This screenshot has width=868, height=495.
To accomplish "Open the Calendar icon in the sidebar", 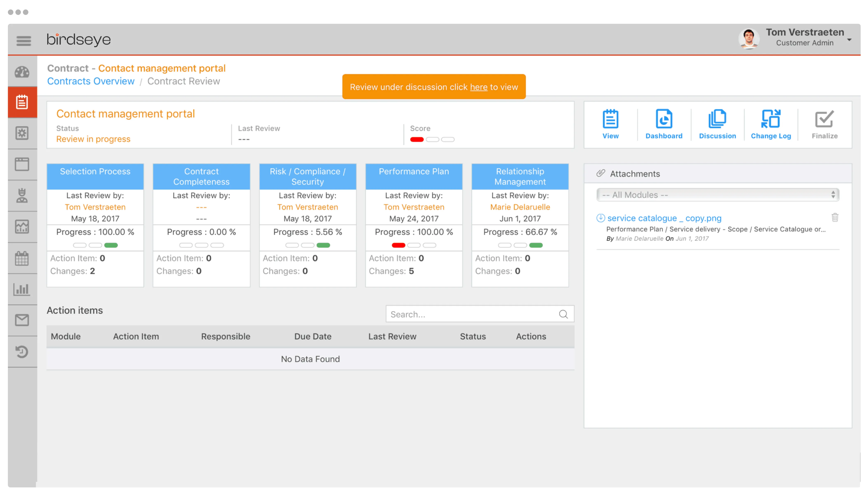I will [x=22, y=258].
